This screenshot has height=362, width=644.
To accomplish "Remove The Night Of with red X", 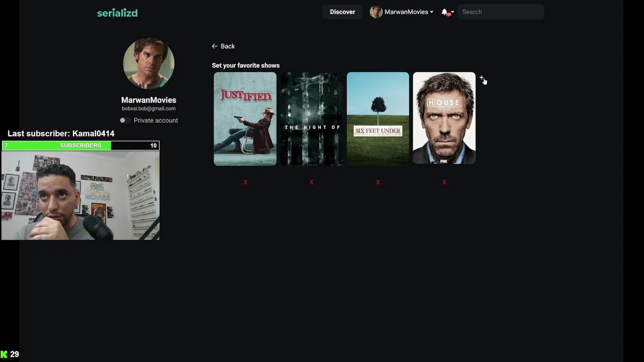I will click(x=311, y=182).
